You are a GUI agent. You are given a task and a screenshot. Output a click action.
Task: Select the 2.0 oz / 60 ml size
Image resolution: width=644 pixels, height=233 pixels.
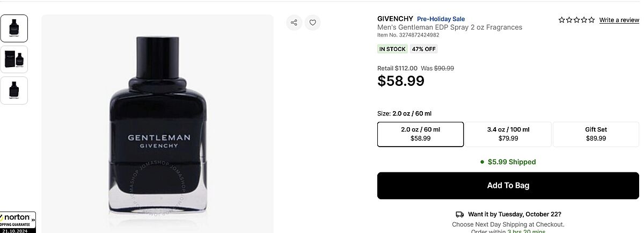click(x=420, y=134)
